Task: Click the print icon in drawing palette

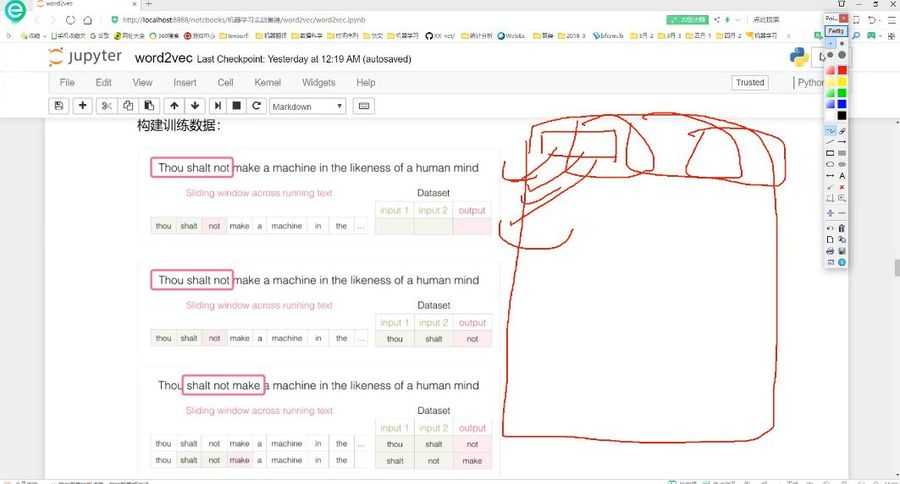Action: [x=830, y=251]
